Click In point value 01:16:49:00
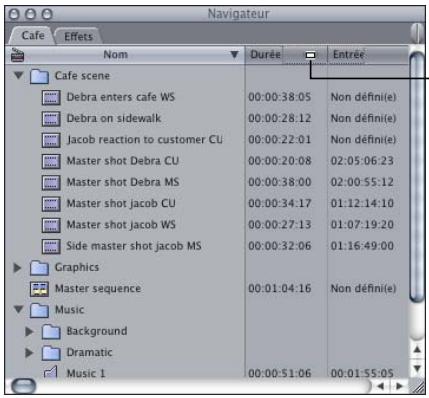429x398 pixels. [x=362, y=246]
